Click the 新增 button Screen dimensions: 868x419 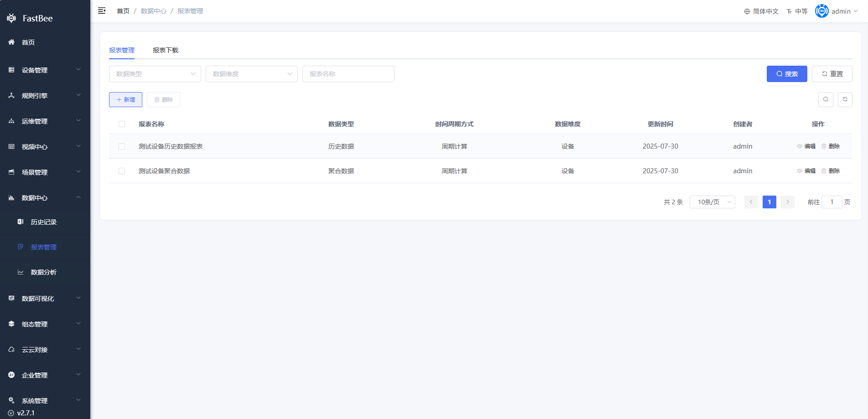coord(125,100)
